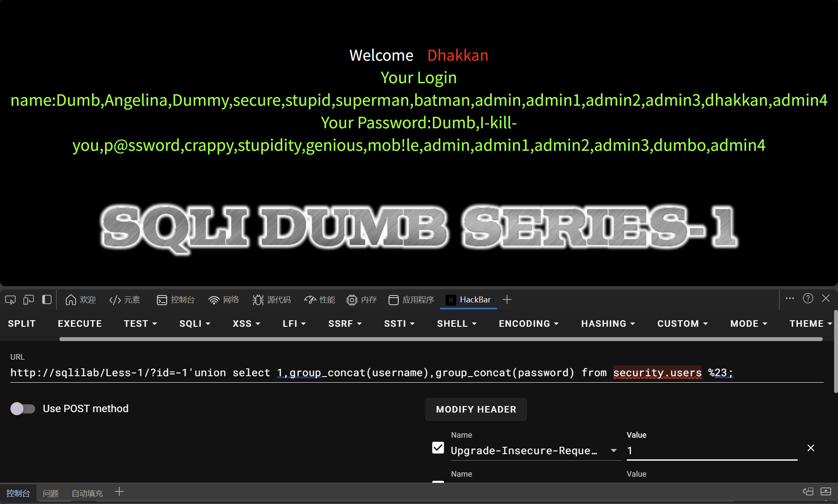Click the plus icon in bottom drawer
Screen dimensions: 838x504
click(119, 492)
